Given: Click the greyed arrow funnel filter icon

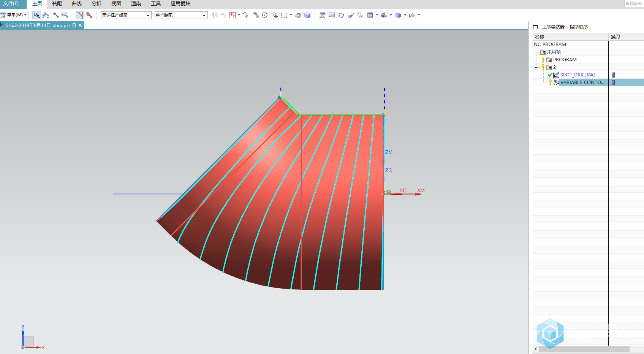Looking at the screenshot, I should coord(224,15).
